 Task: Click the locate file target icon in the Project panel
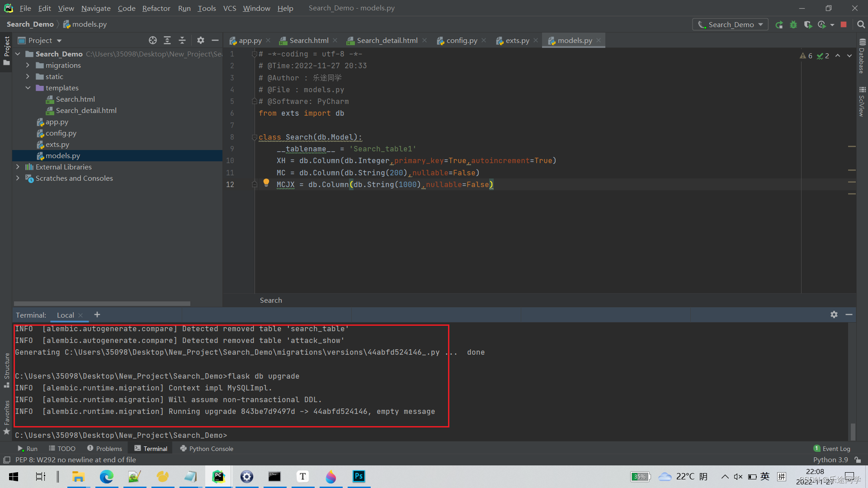[153, 40]
